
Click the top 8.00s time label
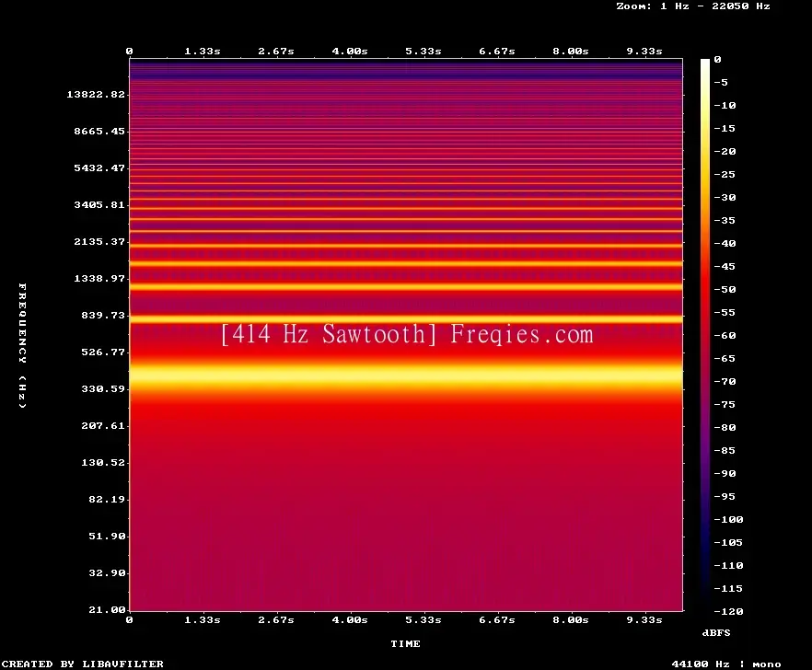[570, 51]
